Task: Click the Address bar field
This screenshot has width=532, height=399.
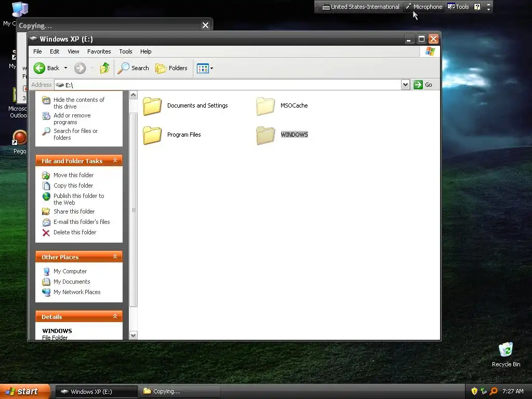Action: pos(228,85)
